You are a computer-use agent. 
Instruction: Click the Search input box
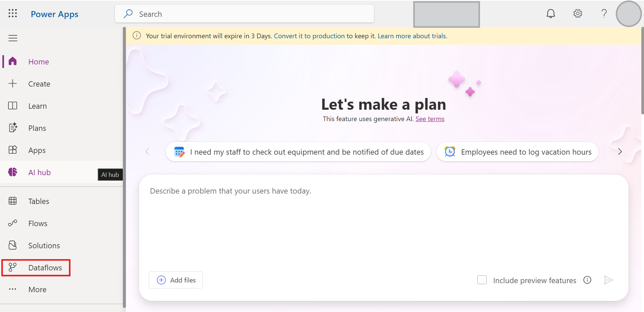point(244,14)
